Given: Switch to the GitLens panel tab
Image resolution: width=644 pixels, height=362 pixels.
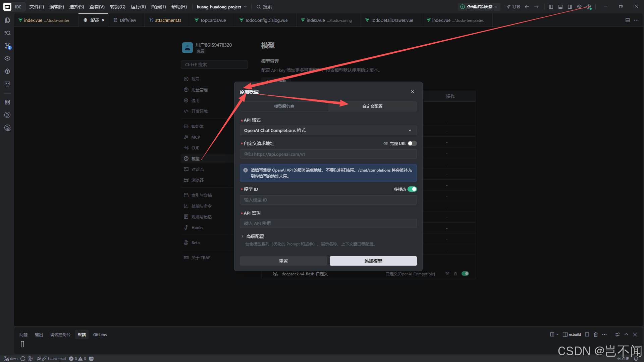Looking at the screenshot, I should [x=100, y=334].
